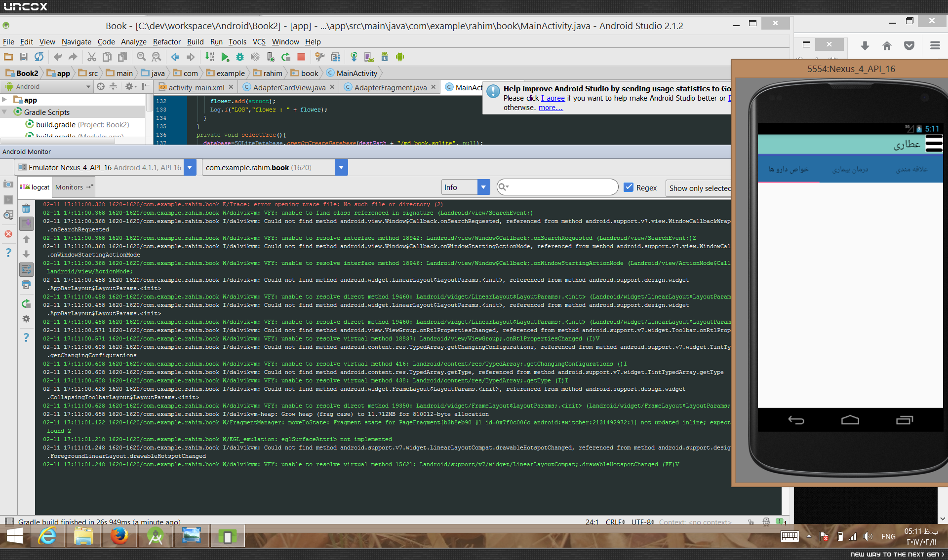Open File Explorer from the taskbar
948x560 pixels.
(x=83, y=536)
